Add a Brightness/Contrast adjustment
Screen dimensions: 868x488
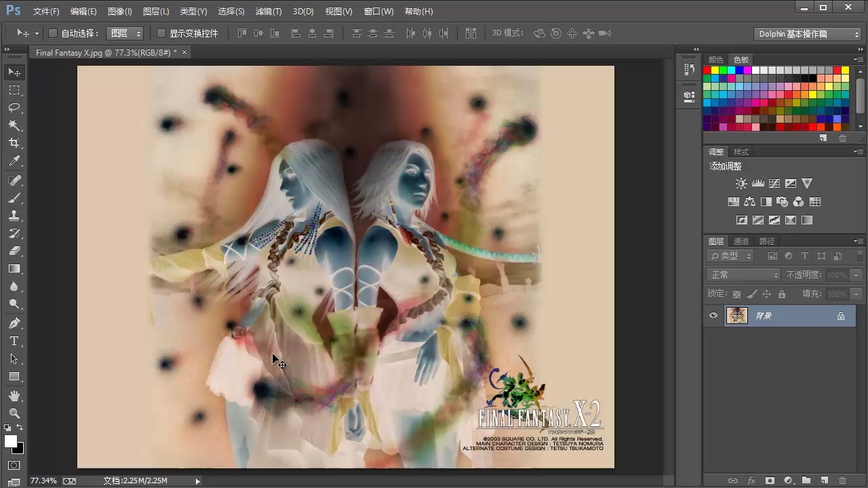[x=741, y=184]
